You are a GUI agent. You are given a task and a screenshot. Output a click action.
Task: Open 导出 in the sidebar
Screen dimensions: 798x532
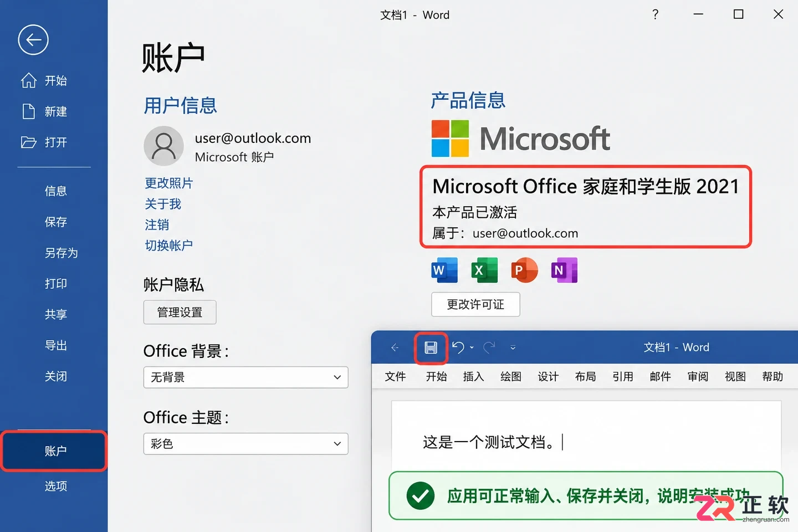tap(56, 345)
